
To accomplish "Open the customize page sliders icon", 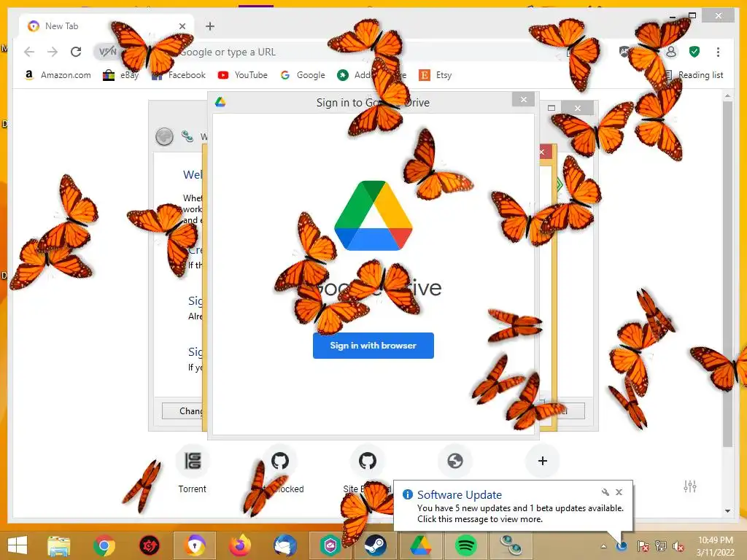I will 690,486.
